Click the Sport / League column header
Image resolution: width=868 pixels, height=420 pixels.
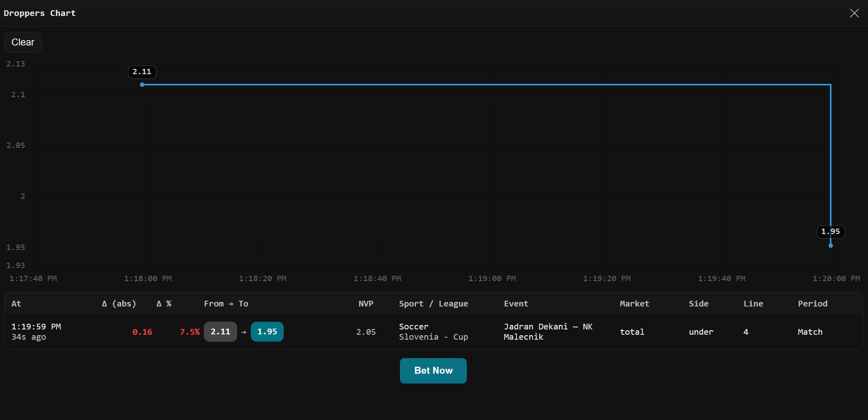pos(433,304)
